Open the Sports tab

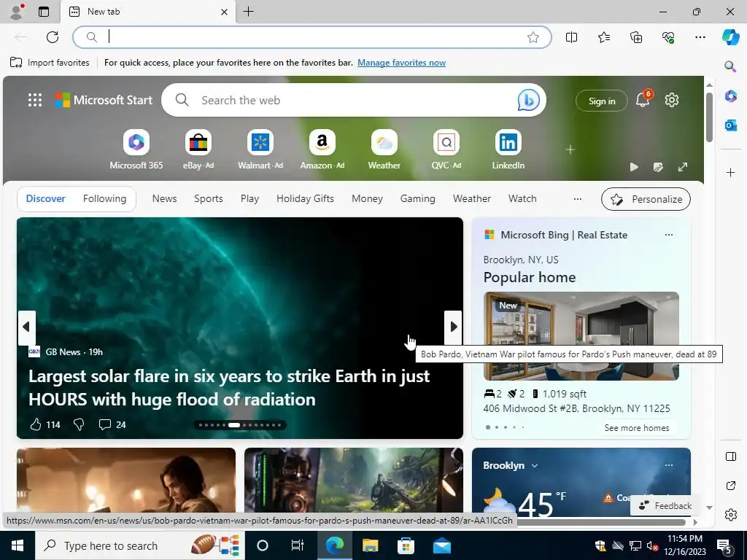point(208,198)
